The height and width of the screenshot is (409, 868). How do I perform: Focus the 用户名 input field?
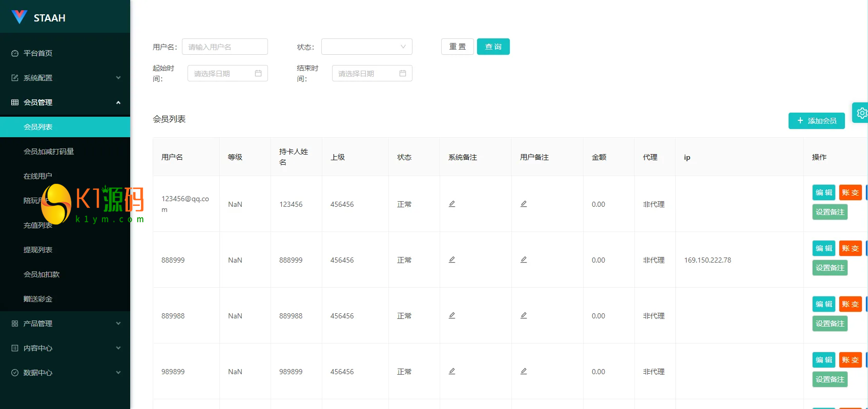click(x=225, y=47)
